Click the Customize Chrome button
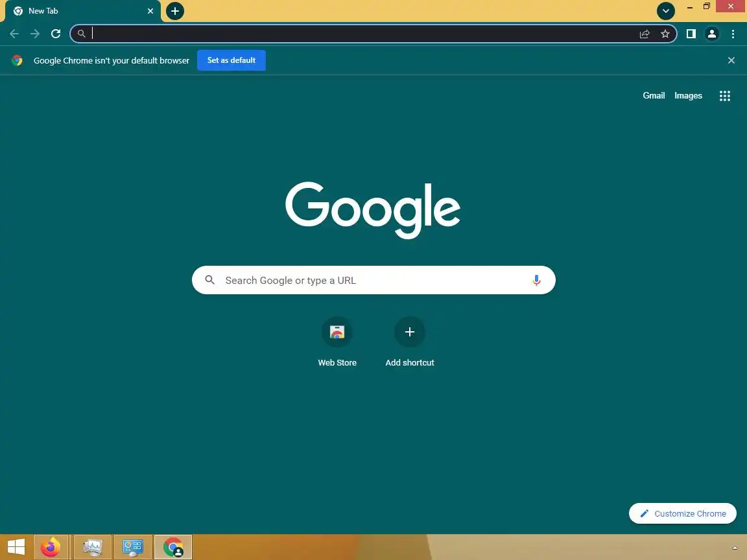This screenshot has width=747, height=560. click(683, 513)
